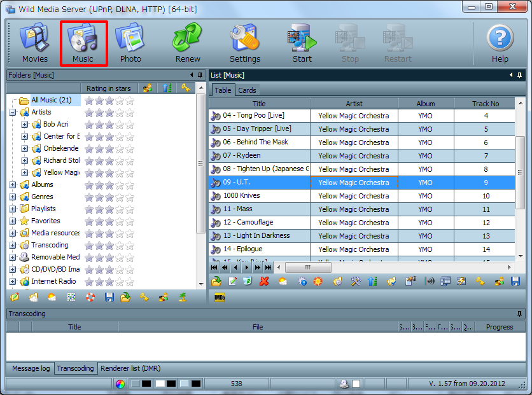Open the Help button
This screenshot has width=532, height=395.
(x=500, y=43)
